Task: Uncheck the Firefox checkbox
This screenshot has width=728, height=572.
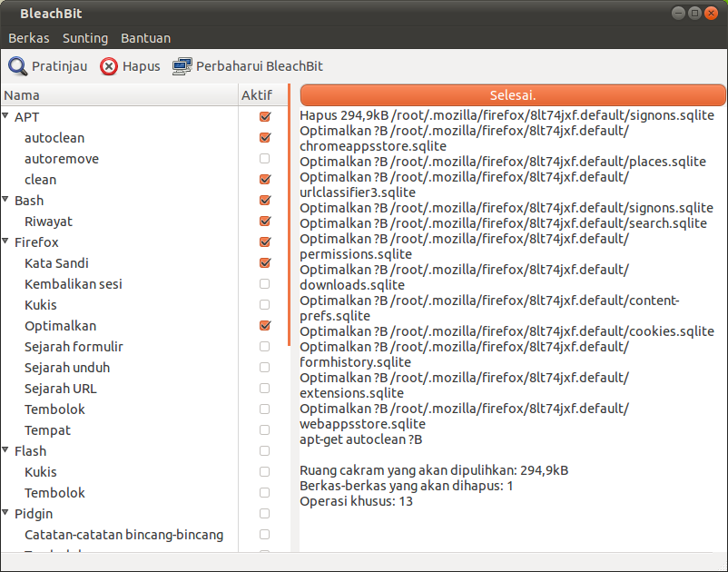Action: coord(265,242)
